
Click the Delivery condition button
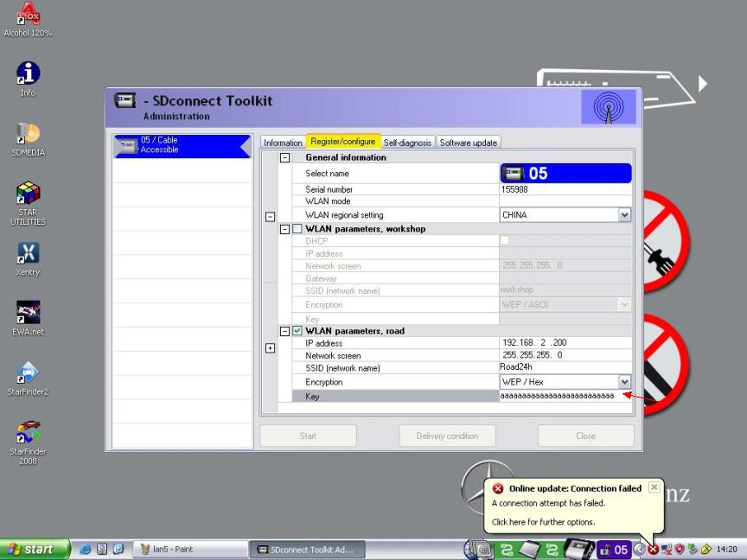click(x=447, y=436)
